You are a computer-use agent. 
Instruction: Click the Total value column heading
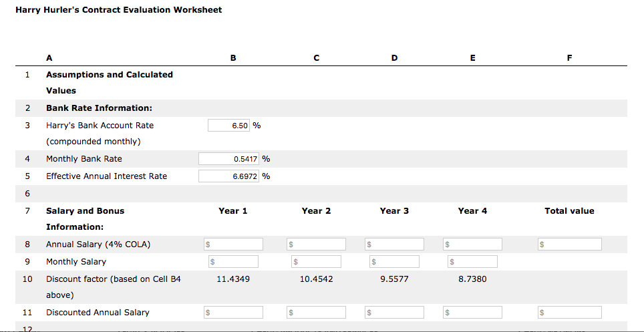pyautogui.click(x=569, y=211)
